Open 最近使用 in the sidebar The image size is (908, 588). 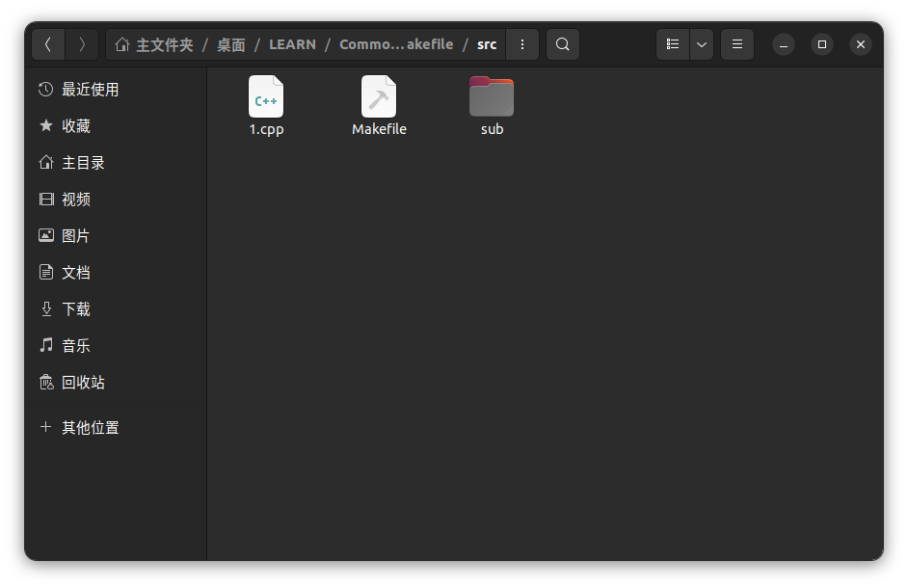(x=90, y=90)
